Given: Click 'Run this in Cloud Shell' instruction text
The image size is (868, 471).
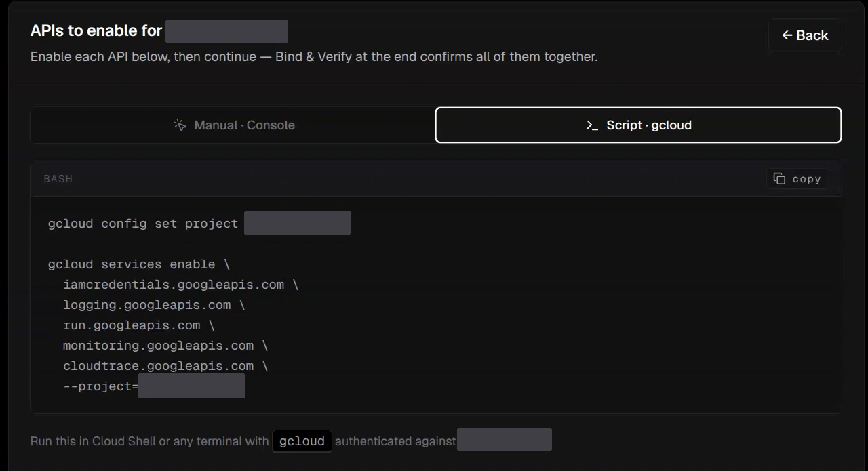Looking at the screenshot, I should [x=149, y=441].
